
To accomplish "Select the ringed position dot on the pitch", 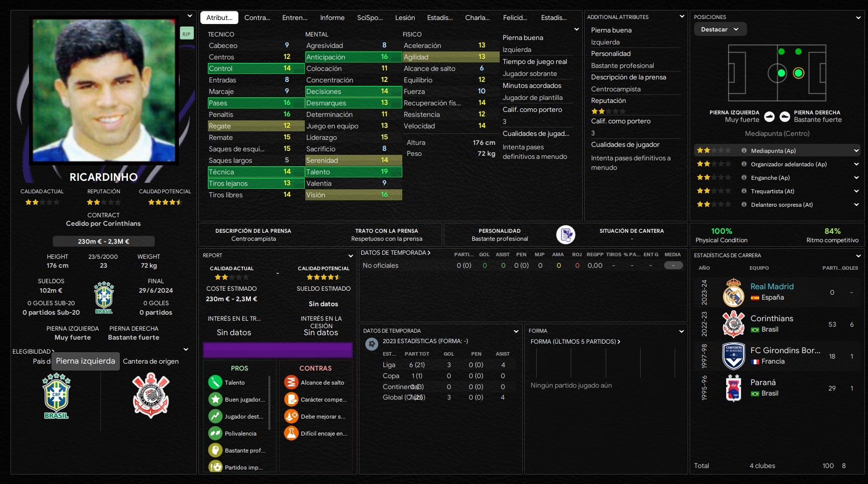I will (799, 73).
